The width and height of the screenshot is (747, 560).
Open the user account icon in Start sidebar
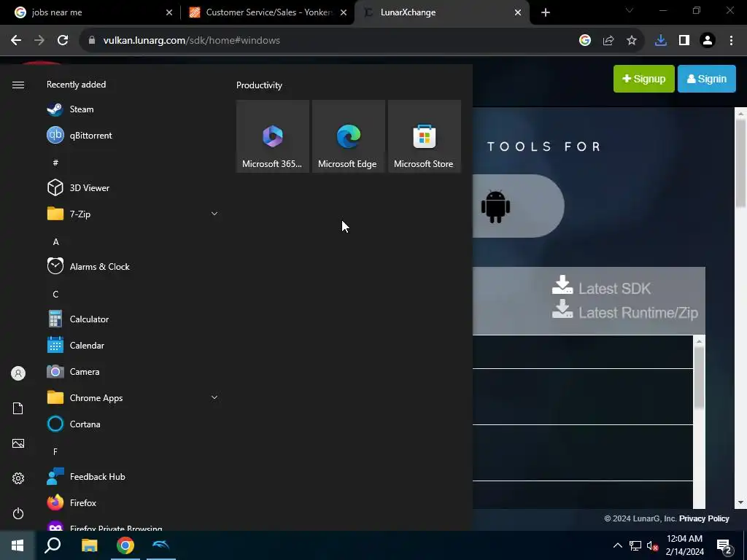click(x=18, y=373)
